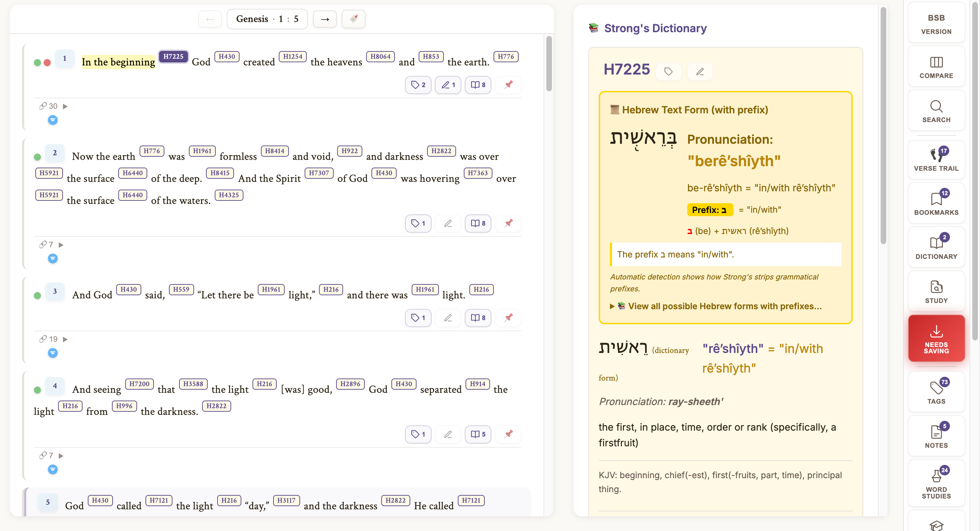Navigate to the next verse with the arrow
This screenshot has height=531, width=980.
point(325,19)
